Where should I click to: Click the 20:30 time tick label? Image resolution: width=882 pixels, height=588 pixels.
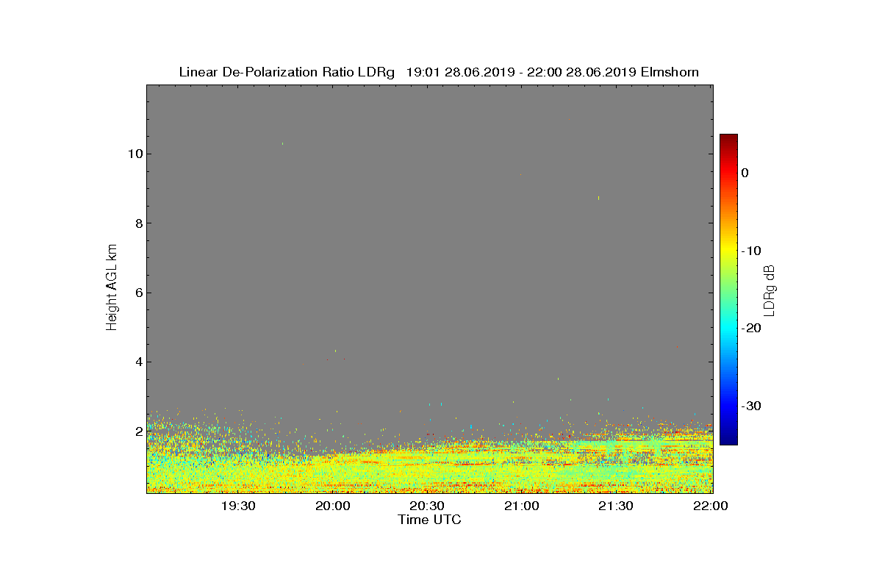click(427, 506)
